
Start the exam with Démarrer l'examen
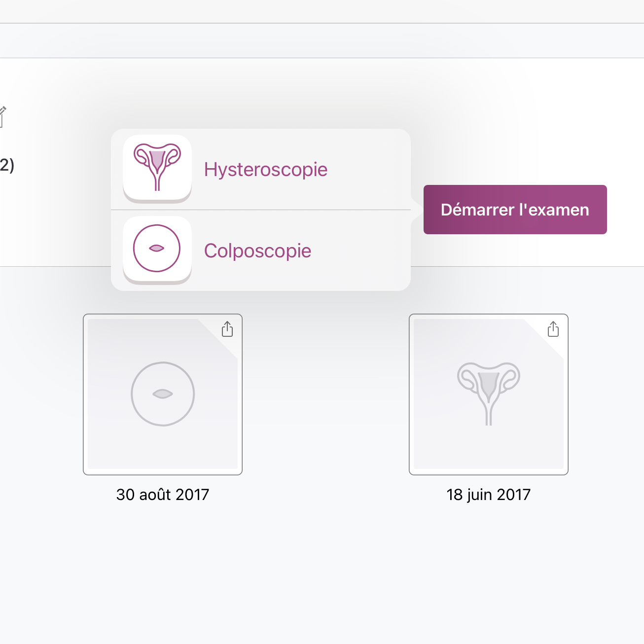[515, 210]
